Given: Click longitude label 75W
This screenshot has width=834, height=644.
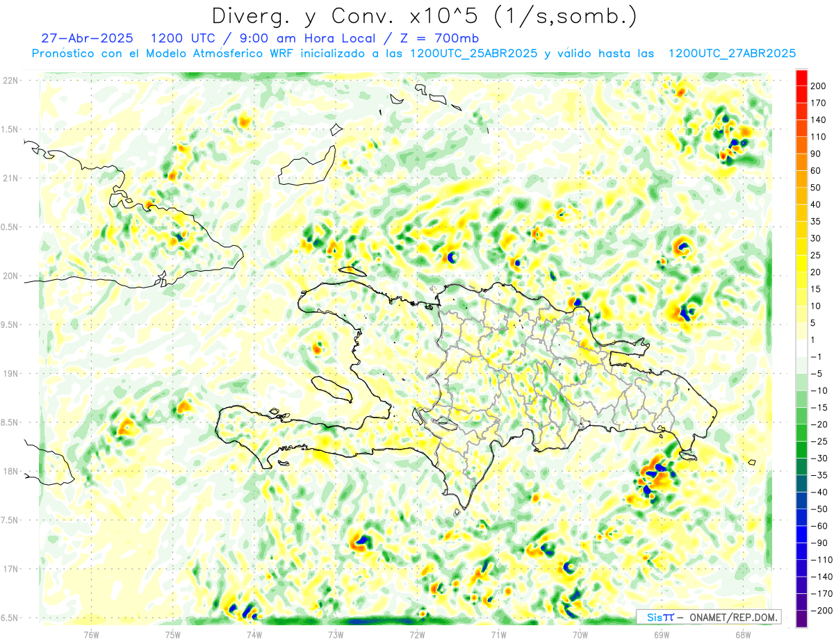Looking at the screenshot, I should click(173, 634).
